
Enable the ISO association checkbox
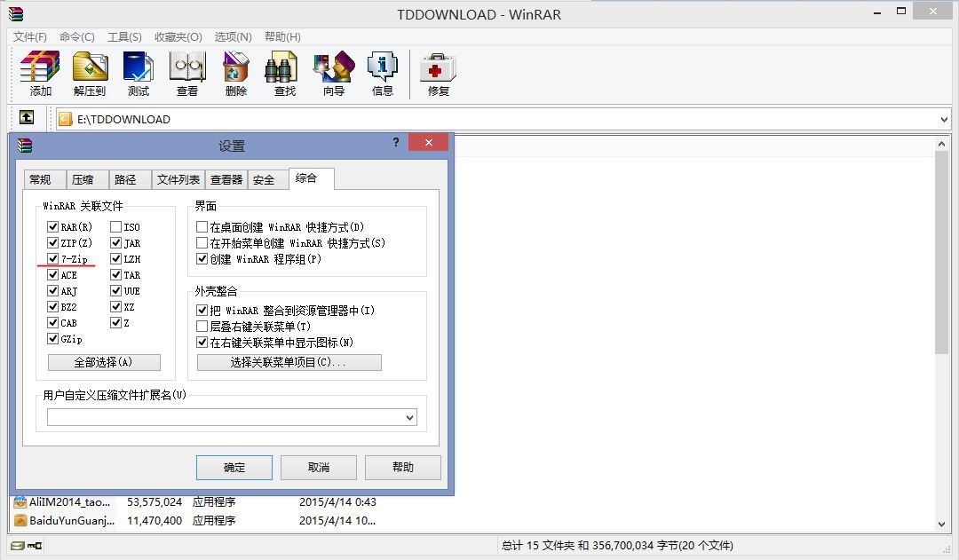[x=115, y=227]
